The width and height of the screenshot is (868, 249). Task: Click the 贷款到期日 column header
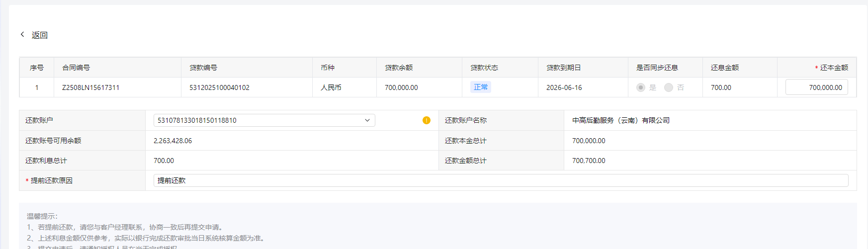tap(563, 68)
